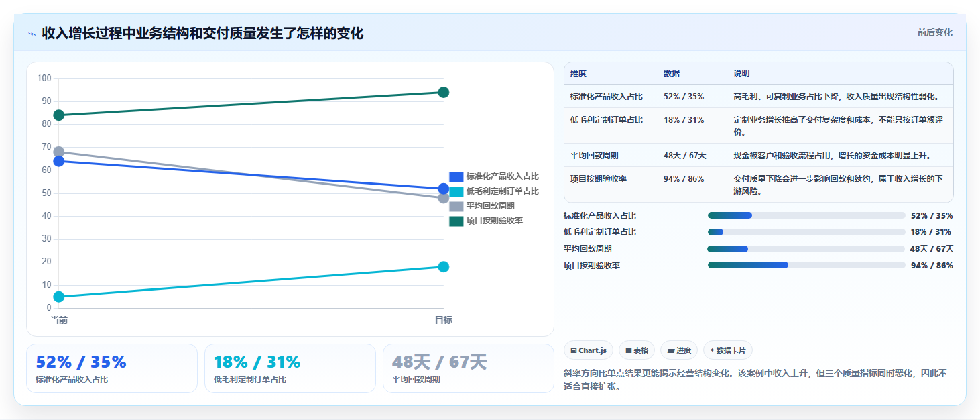Open the 48天 / 67天 data card
Viewport: 980px width, 420px height.
469,368
